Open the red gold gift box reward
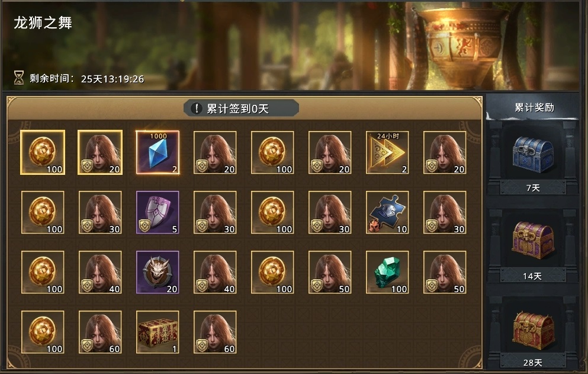 click(158, 332)
